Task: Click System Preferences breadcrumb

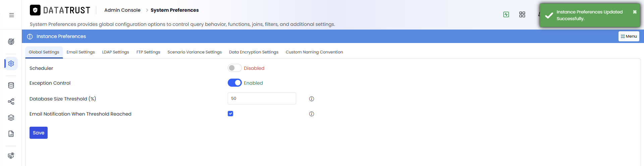Action: pyautogui.click(x=174, y=10)
